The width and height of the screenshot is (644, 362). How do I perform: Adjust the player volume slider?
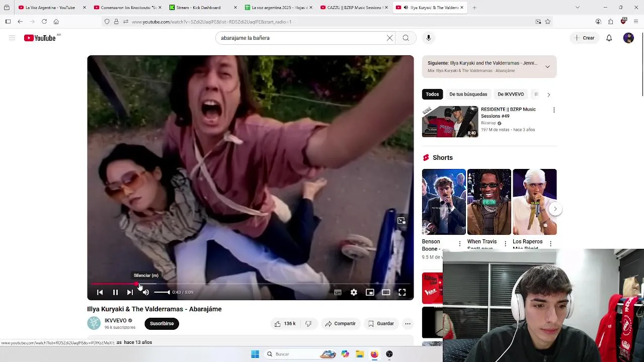(162, 292)
